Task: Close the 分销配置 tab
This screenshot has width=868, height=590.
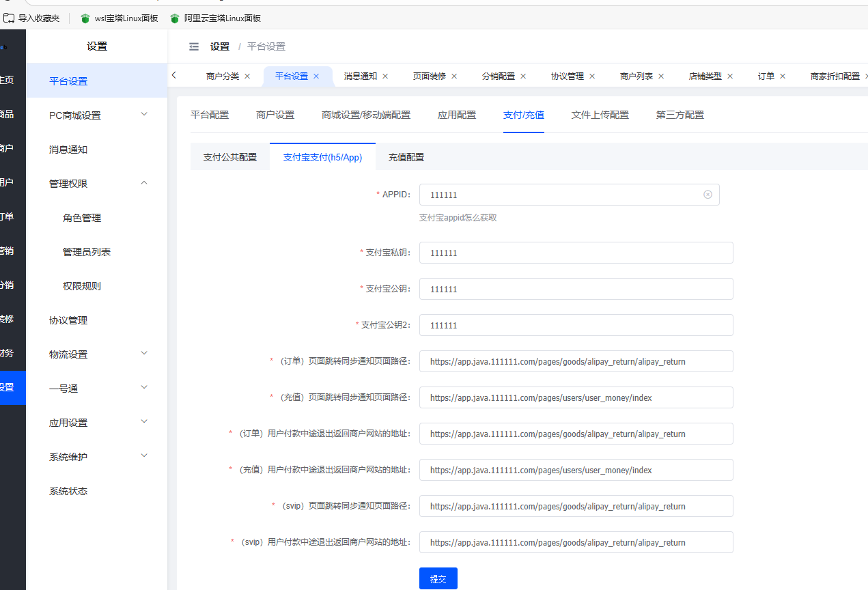Action: (523, 76)
